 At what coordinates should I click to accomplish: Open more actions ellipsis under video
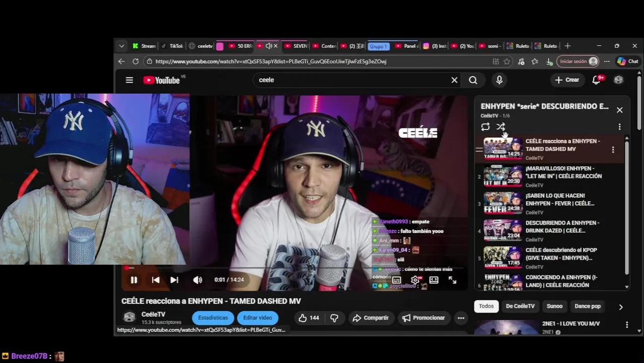[461, 318]
